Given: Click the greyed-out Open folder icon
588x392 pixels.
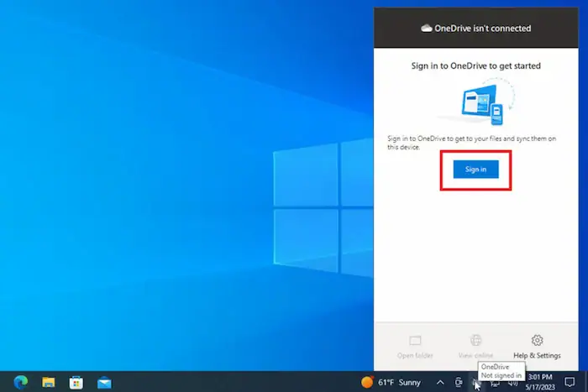Looking at the screenshot, I should click(x=415, y=340).
